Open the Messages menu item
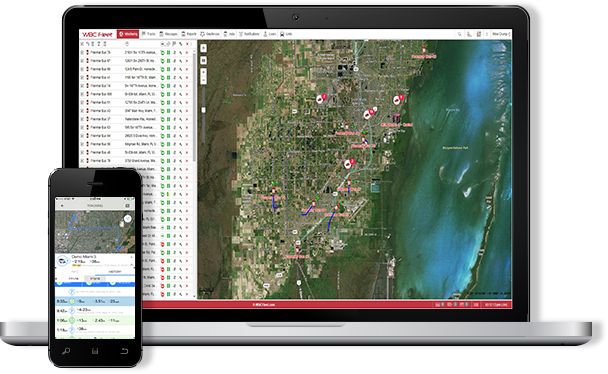The image size is (608, 374). click(168, 34)
